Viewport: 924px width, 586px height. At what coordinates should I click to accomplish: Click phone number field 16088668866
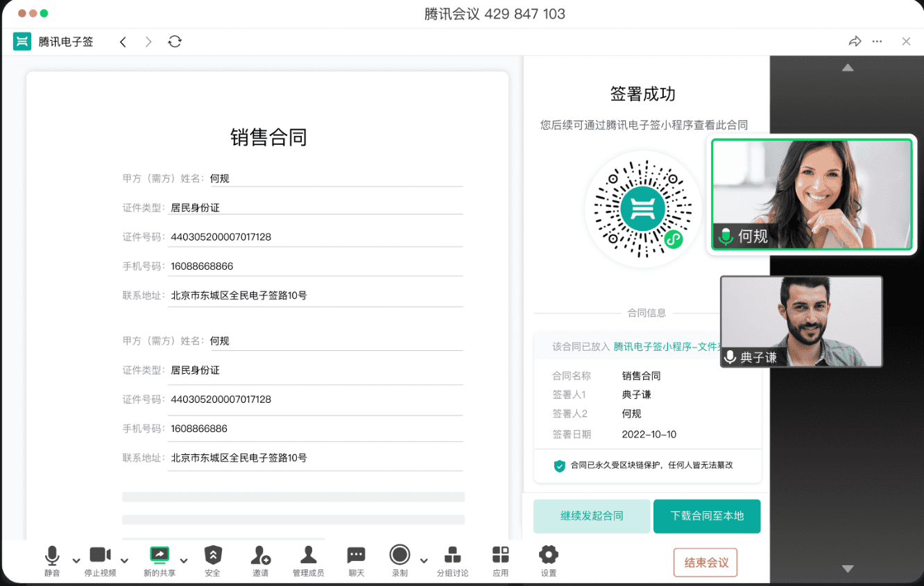315,266
